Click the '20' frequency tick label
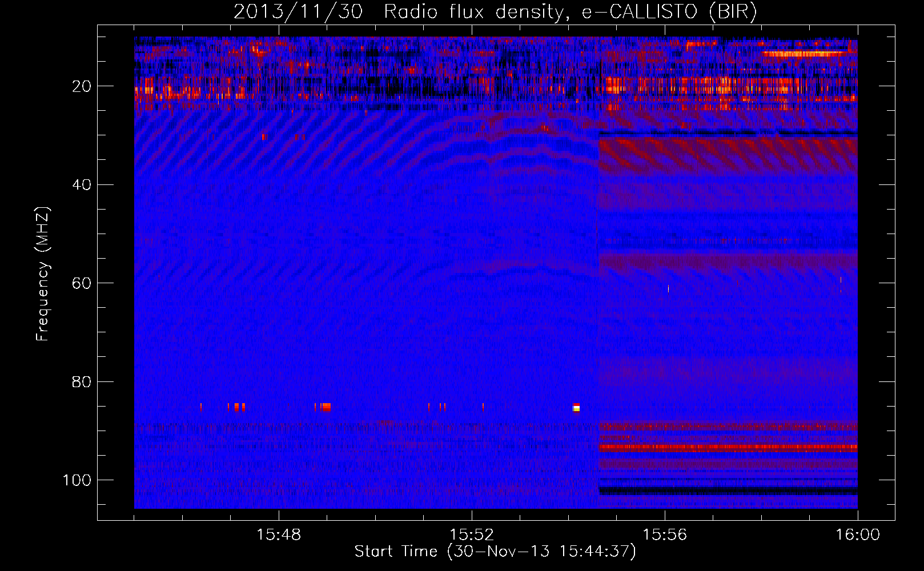 point(82,86)
